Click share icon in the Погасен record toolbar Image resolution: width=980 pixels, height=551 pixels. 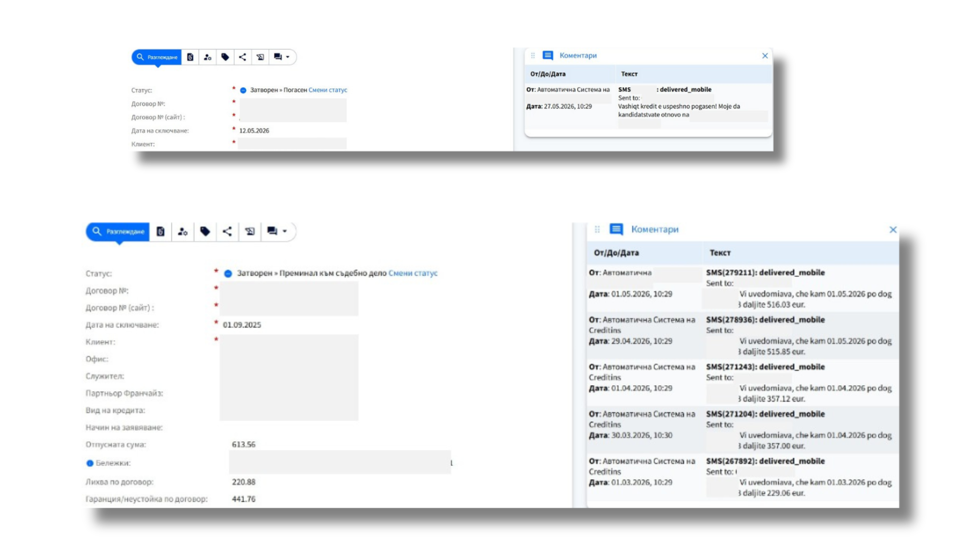242,57
